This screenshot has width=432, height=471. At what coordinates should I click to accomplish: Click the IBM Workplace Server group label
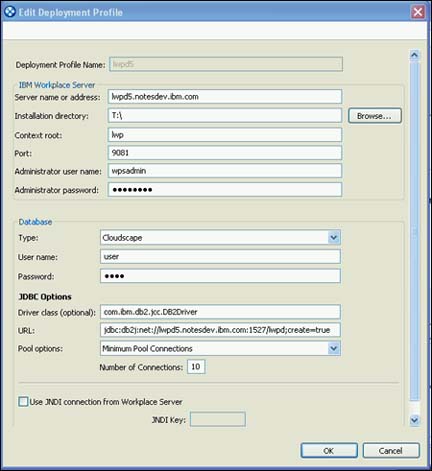coord(57,85)
